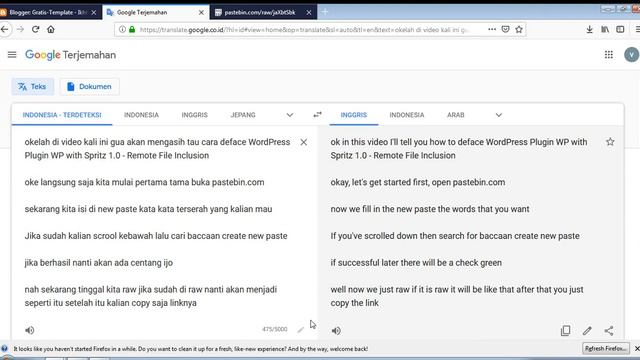The width and height of the screenshot is (640, 360).
Task: Open Firefox downloads panel
Action: [589, 29]
